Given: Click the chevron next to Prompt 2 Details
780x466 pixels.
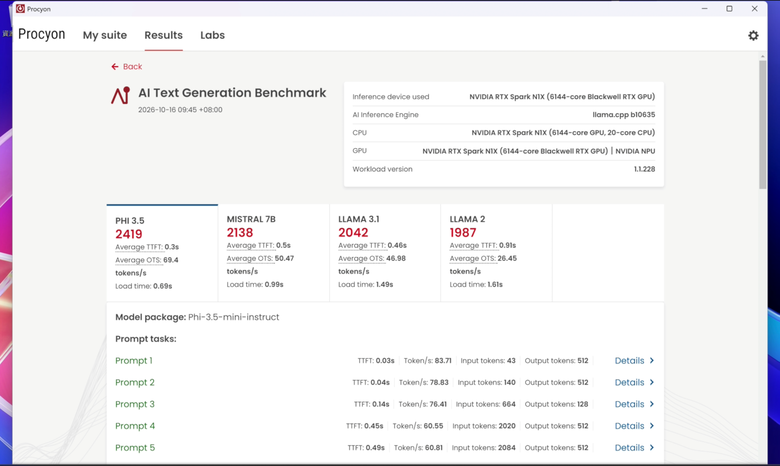Looking at the screenshot, I should pos(652,382).
